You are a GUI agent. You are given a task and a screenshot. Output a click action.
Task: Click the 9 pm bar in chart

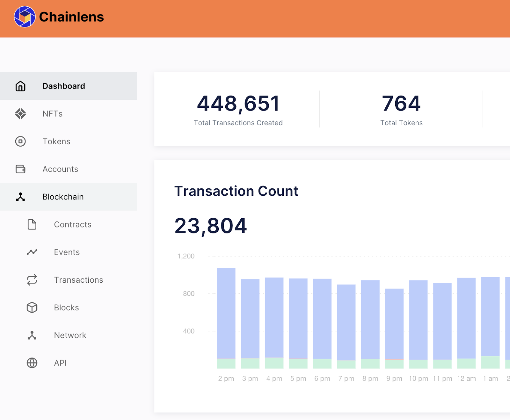[x=394, y=325]
